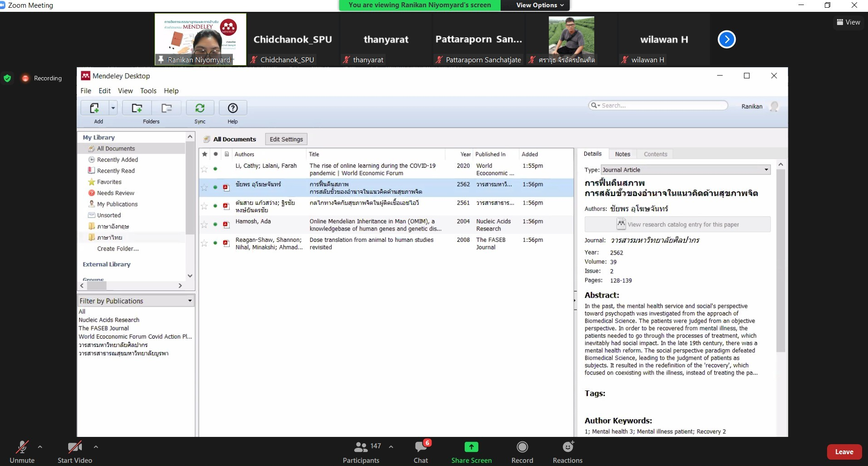The height and width of the screenshot is (466, 868).
Task: Open Recently Read list
Action: [x=115, y=171]
